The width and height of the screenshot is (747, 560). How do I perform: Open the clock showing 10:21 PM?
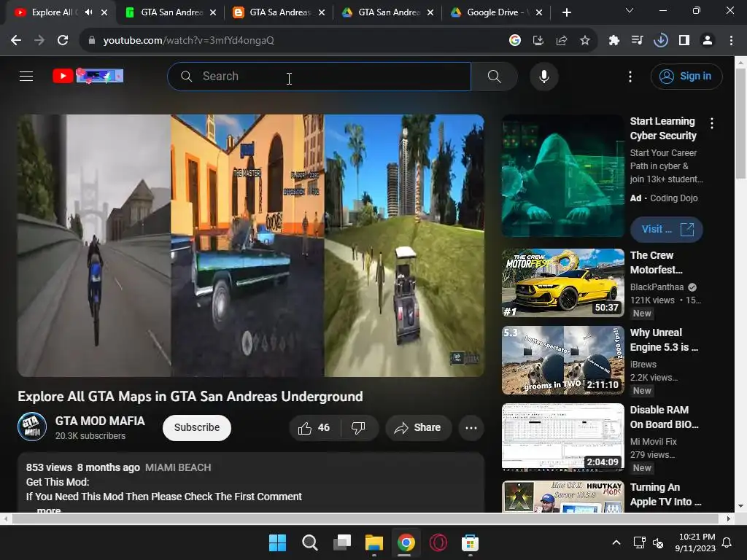tap(695, 542)
